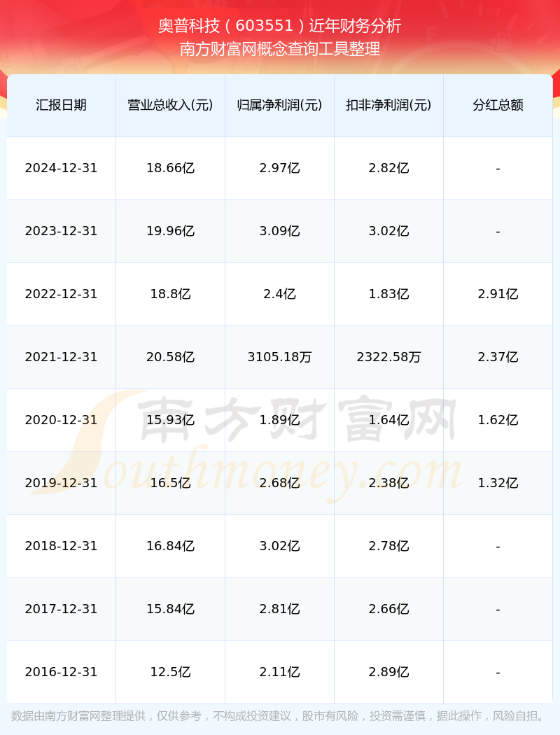Select the 1.64亿 cell

388,420
